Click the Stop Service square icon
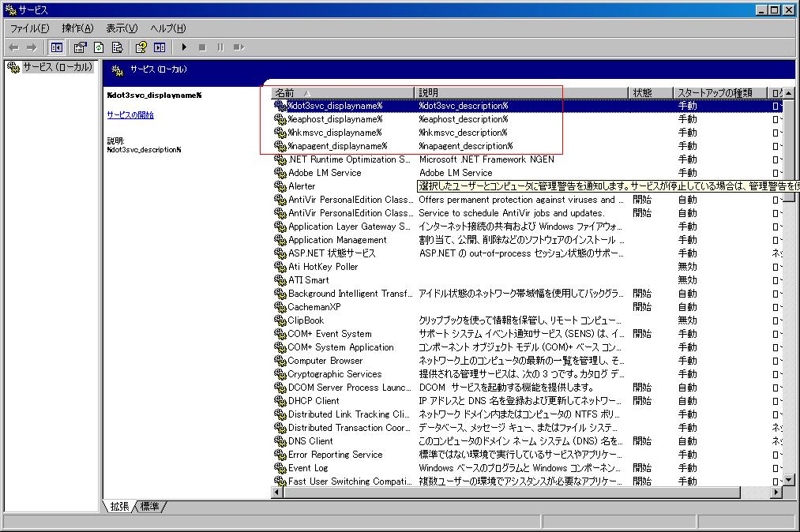The height and width of the screenshot is (532, 800). (202, 47)
